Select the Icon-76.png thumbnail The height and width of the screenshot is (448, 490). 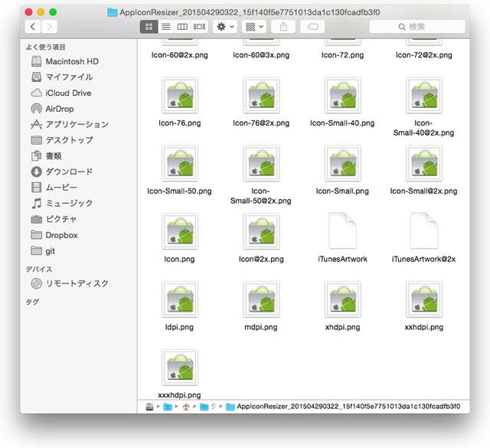point(180,96)
